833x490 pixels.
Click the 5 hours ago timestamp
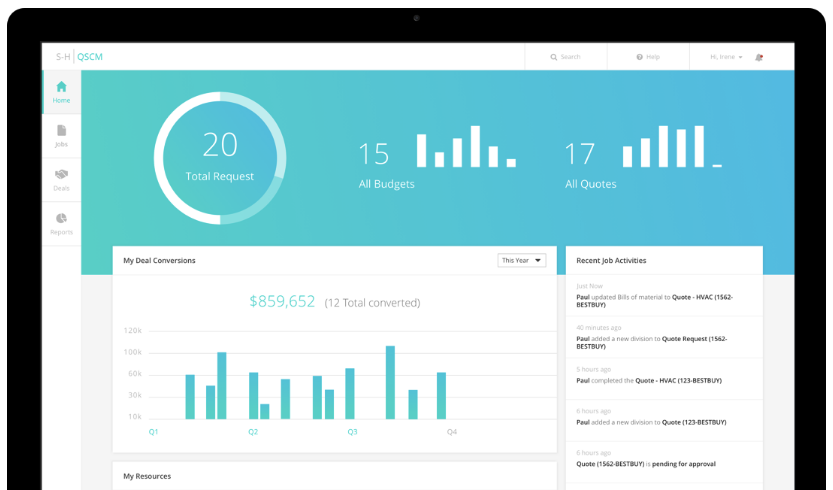[593, 369]
